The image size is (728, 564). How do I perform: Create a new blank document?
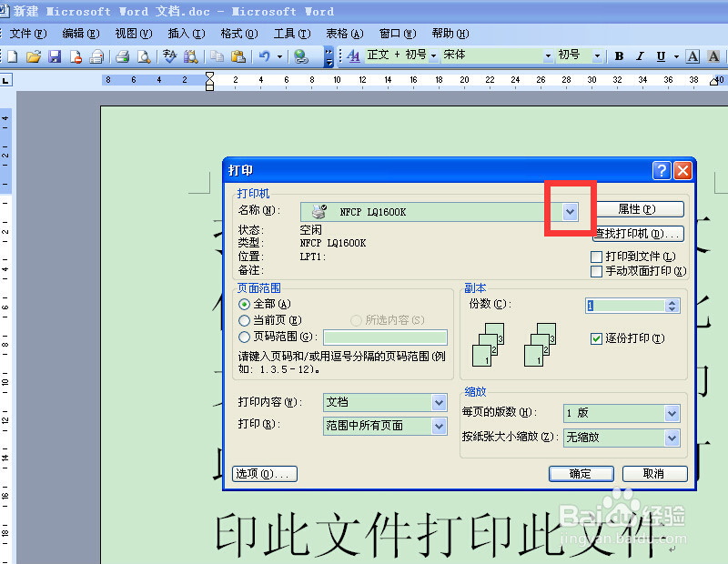pos(13,56)
